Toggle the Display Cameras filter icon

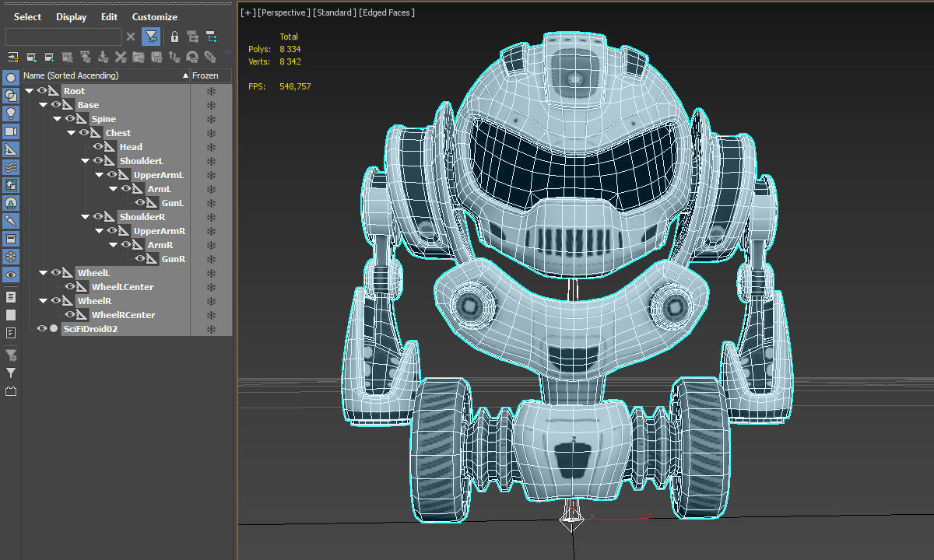pyautogui.click(x=11, y=131)
